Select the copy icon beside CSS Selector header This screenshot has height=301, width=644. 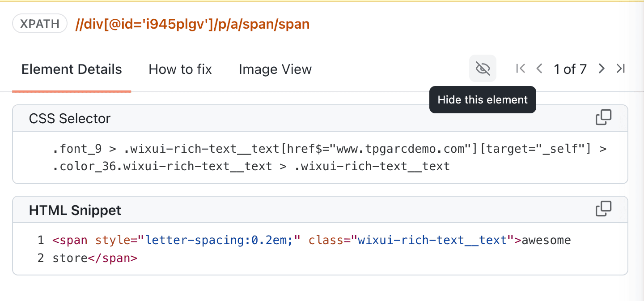point(604,117)
